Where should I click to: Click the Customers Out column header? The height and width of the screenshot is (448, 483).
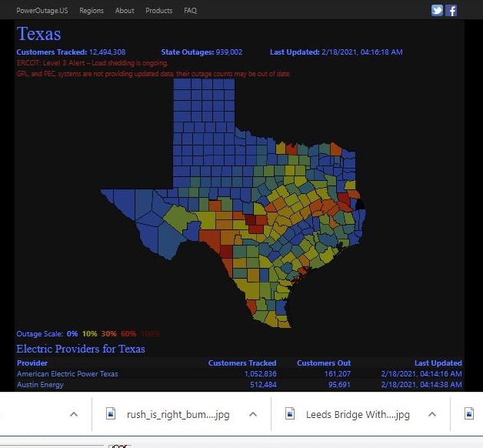(x=324, y=363)
